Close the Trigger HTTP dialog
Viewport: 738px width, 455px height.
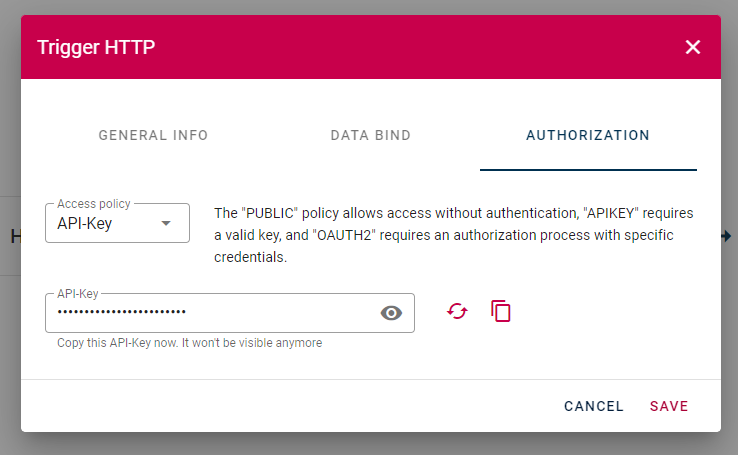coord(693,47)
